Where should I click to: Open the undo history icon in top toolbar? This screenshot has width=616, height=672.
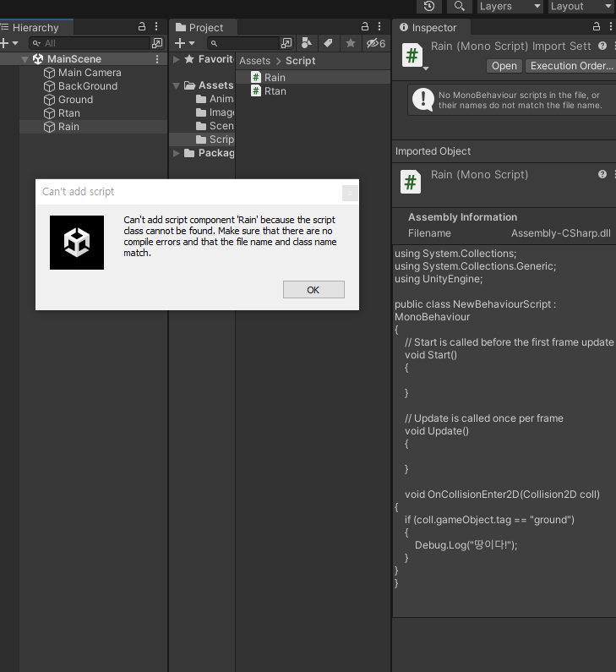pyautogui.click(x=428, y=6)
